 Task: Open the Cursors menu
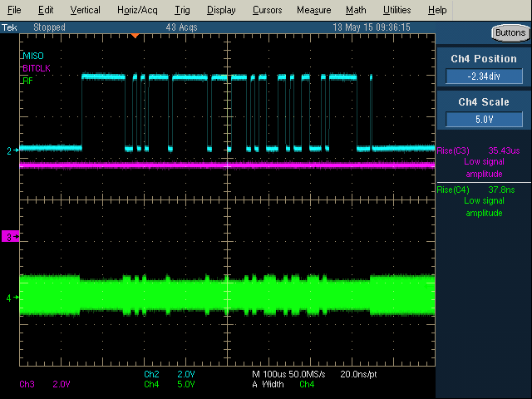[x=266, y=10]
